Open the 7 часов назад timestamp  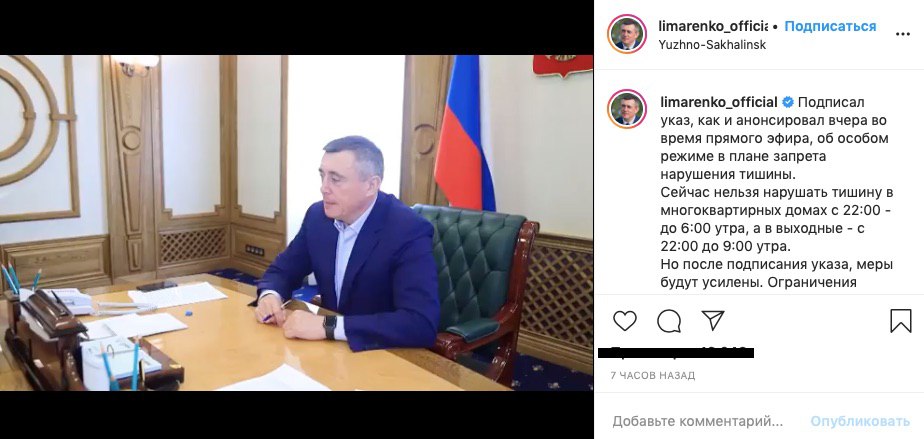point(653,375)
